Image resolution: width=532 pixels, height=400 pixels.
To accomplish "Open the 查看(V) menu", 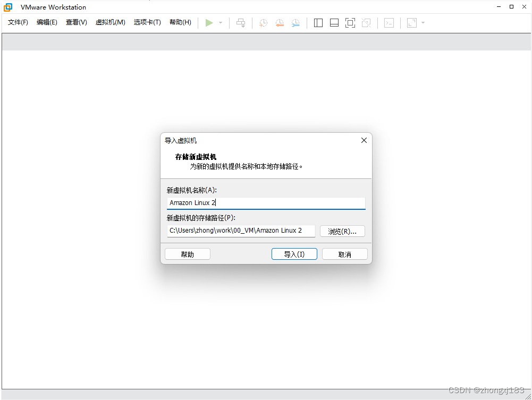I will tap(77, 22).
